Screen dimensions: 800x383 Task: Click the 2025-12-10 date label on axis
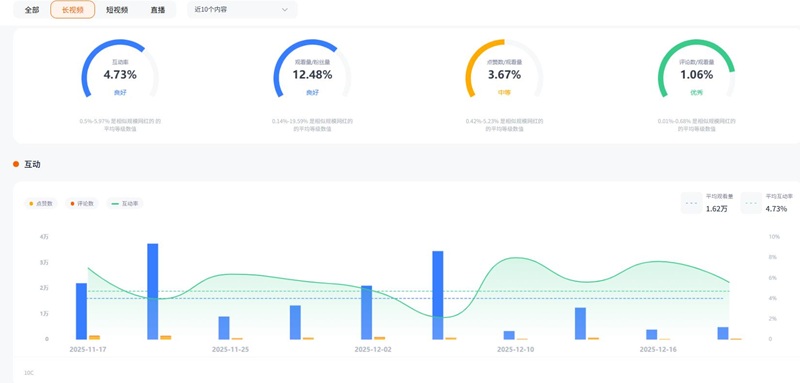516,350
